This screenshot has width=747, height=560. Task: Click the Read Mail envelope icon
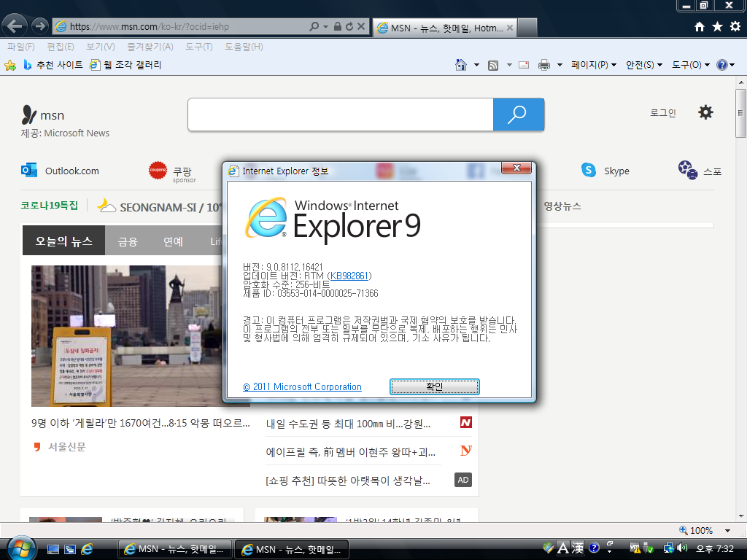(x=524, y=65)
